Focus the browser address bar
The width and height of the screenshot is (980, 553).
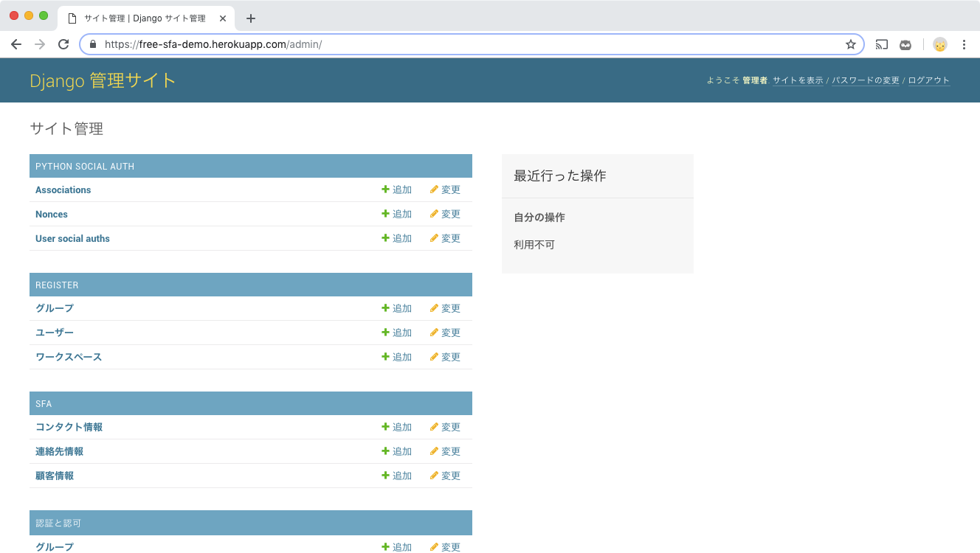pyautogui.click(x=472, y=44)
